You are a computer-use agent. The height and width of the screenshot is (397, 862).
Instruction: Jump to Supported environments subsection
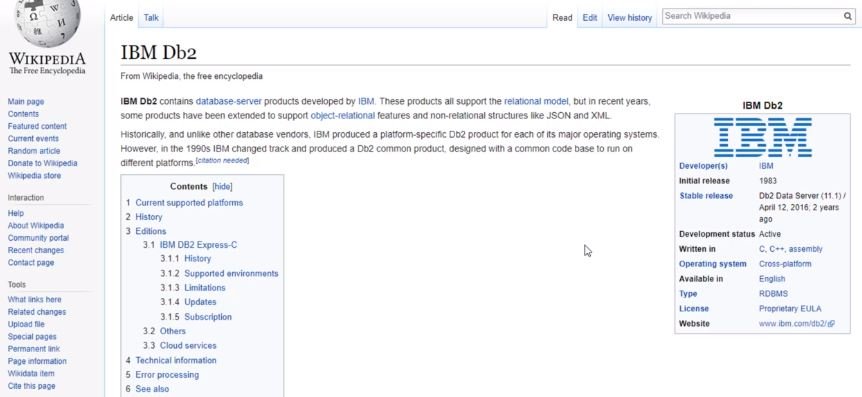pyautogui.click(x=231, y=273)
